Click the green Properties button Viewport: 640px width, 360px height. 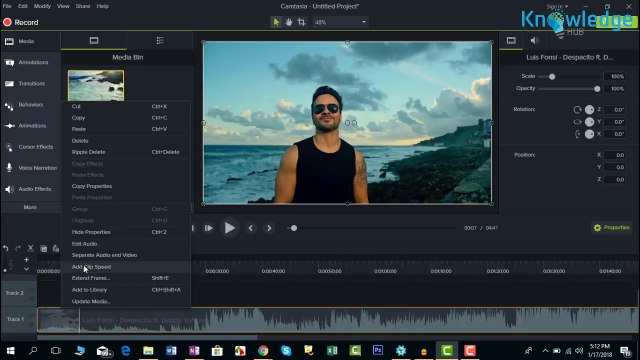(x=611, y=228)
